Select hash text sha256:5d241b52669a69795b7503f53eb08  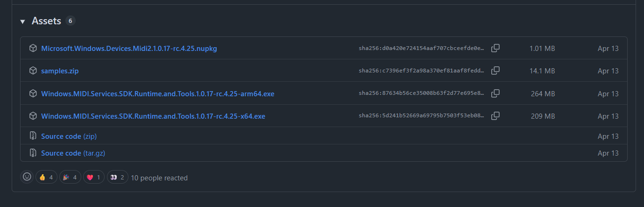click(422, 116)
